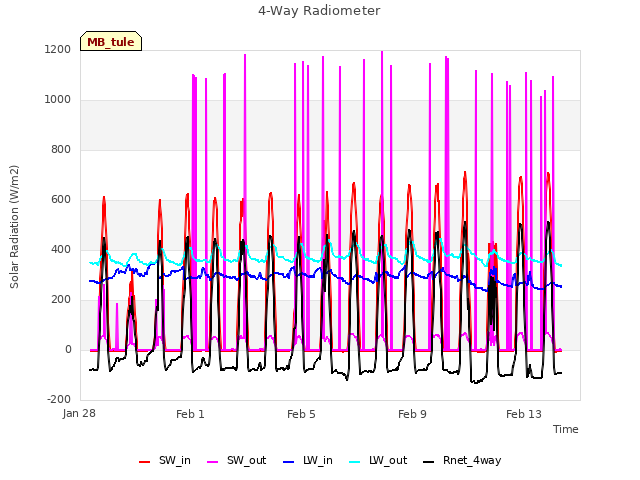Click the 600 y-axis tick label
The image size is (640, 480).
61,199
